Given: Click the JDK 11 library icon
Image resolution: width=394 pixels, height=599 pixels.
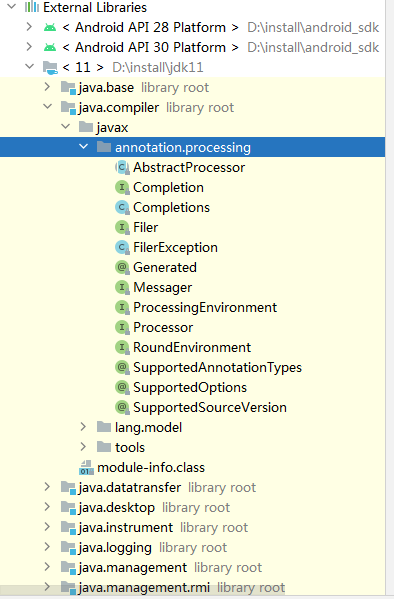Looking at the screenshot, I should click(x=50, y=67).
